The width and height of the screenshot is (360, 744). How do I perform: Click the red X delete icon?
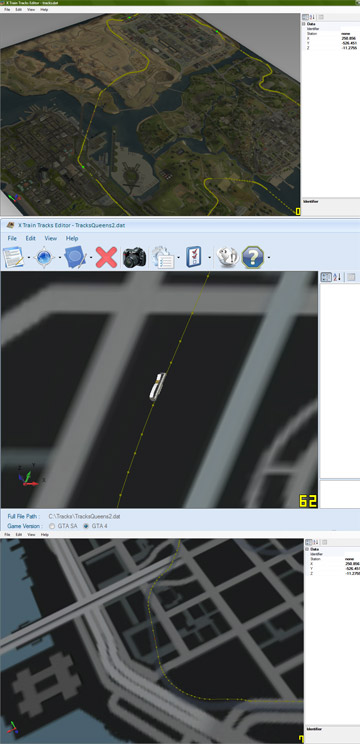tap(106, 258)
